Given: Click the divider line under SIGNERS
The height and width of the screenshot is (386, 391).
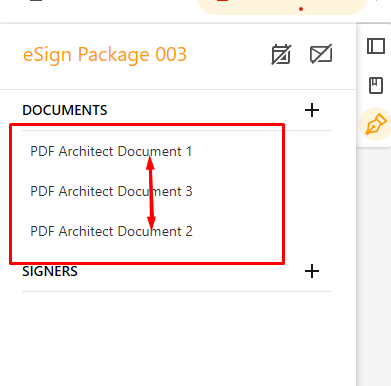Looking at the screenshot, I should pyautogui.click(x=177, y=291).
